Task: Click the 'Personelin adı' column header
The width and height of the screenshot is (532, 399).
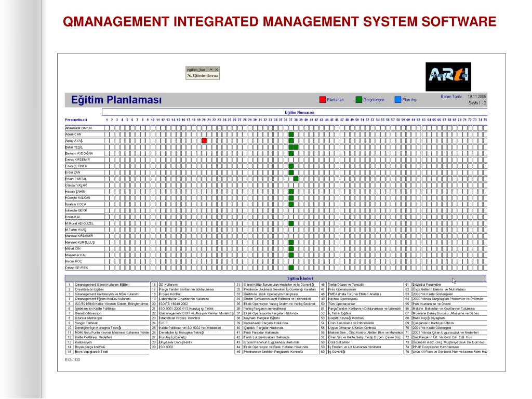Action: [76, 120]
